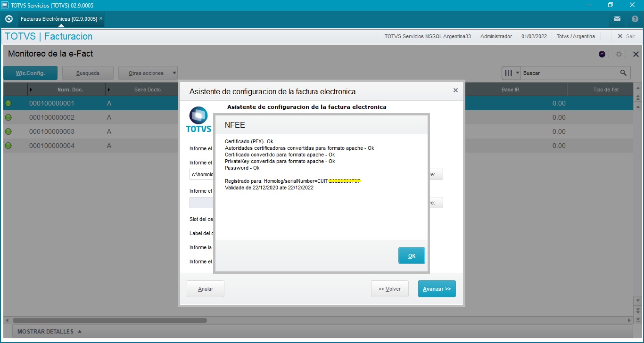Click OK in the NFEE dialog
Viewport: 644px width, 343px height.
tap(412, 256)
